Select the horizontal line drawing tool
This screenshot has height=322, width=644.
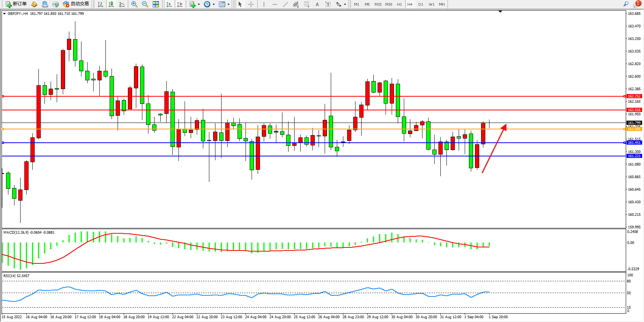coord(274,4)
